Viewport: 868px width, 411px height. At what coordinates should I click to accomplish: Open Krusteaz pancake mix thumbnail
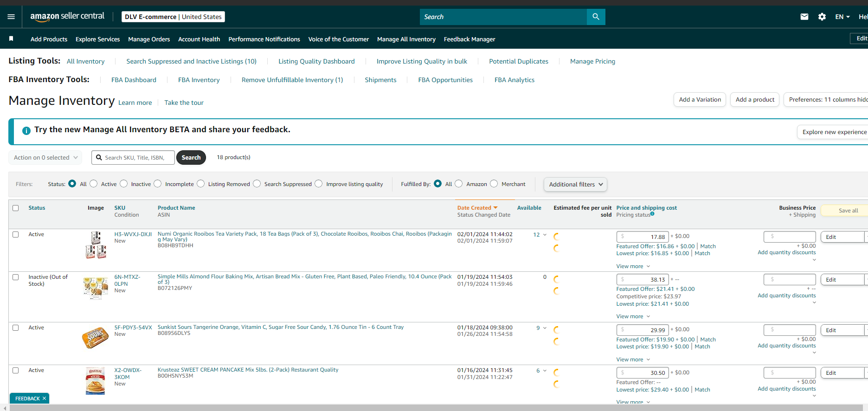point(95,381)
